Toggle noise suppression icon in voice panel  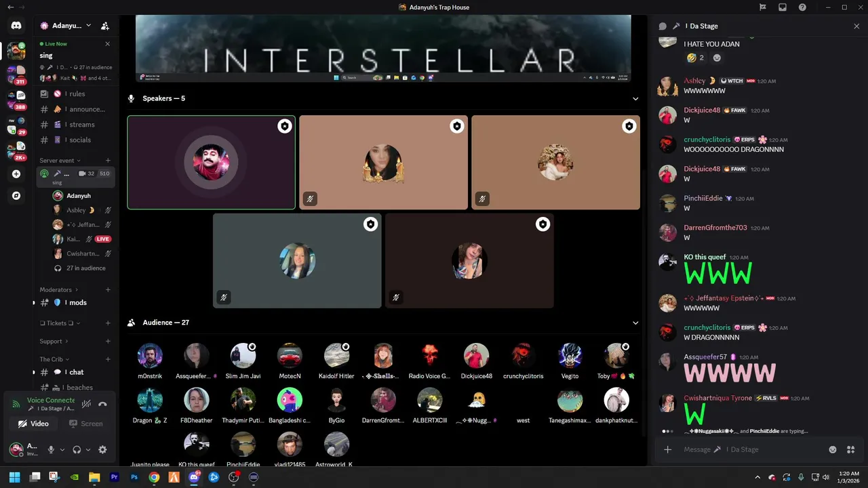coord(86,404)
